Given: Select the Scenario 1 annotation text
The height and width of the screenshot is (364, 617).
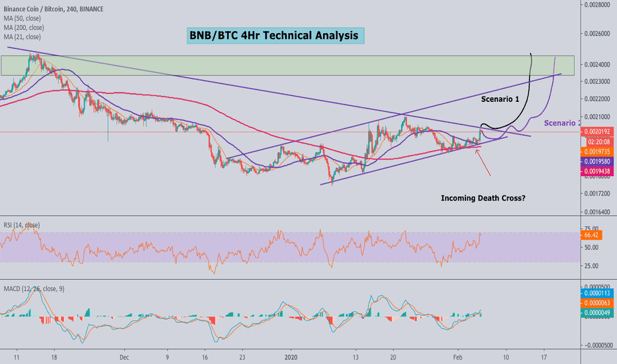Looking at the screenshot, I should tap(500, 99).
